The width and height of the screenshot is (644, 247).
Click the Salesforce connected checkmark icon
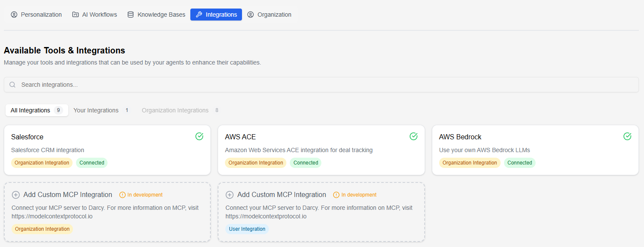[199, 136]
